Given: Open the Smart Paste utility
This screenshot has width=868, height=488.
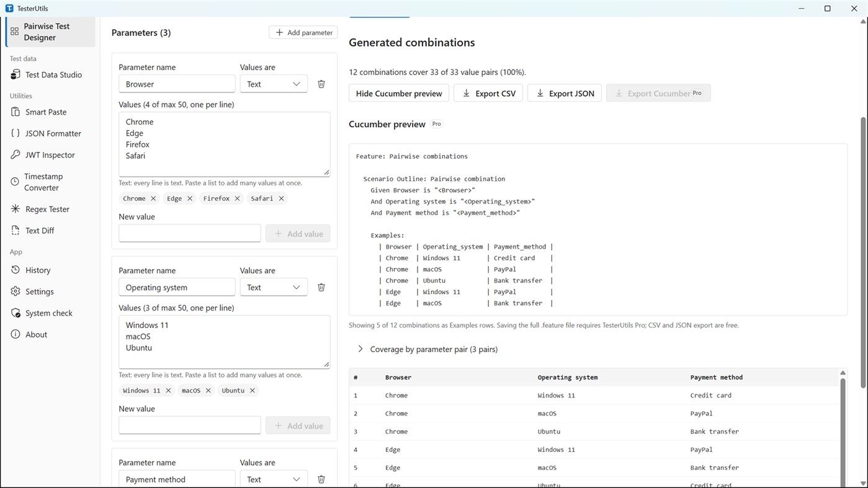Looking at the screenshot, I should (50, 112).
